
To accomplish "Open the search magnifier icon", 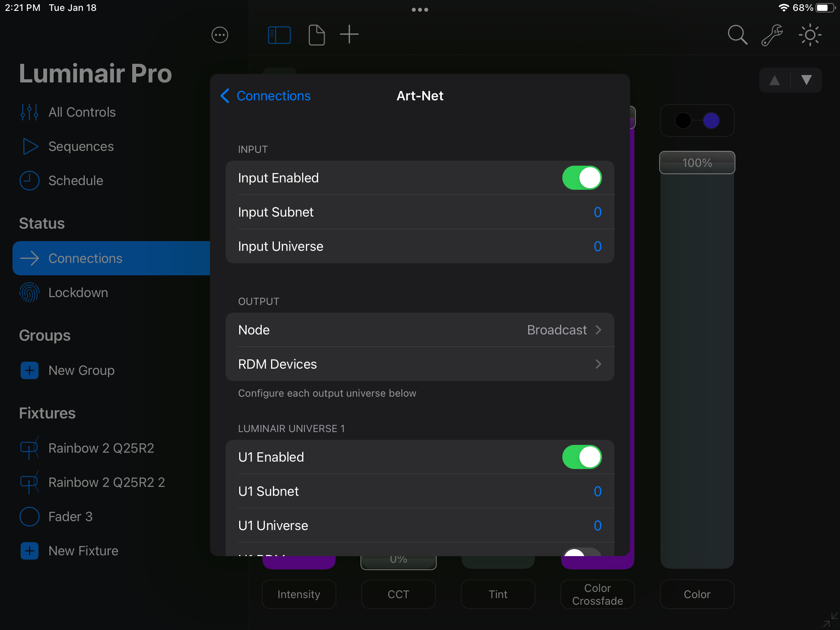I will (x=737, y=35).
